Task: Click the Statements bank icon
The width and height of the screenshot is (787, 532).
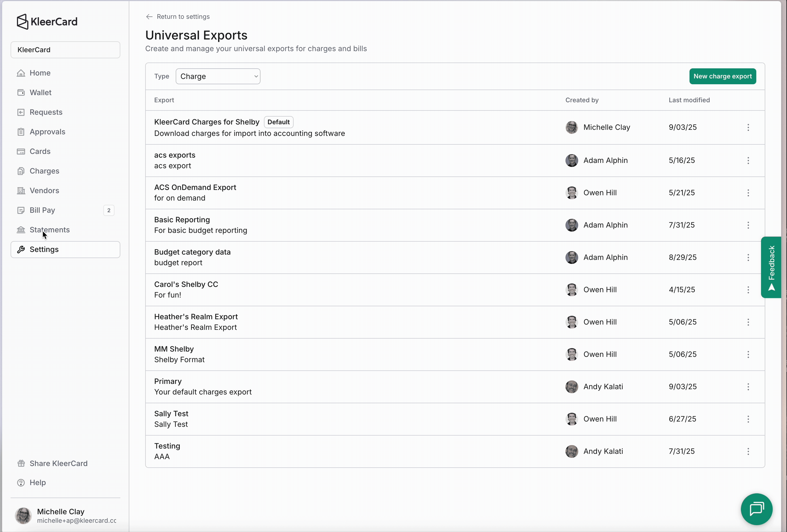Action: pyautogui.click(x=21, y=230)
